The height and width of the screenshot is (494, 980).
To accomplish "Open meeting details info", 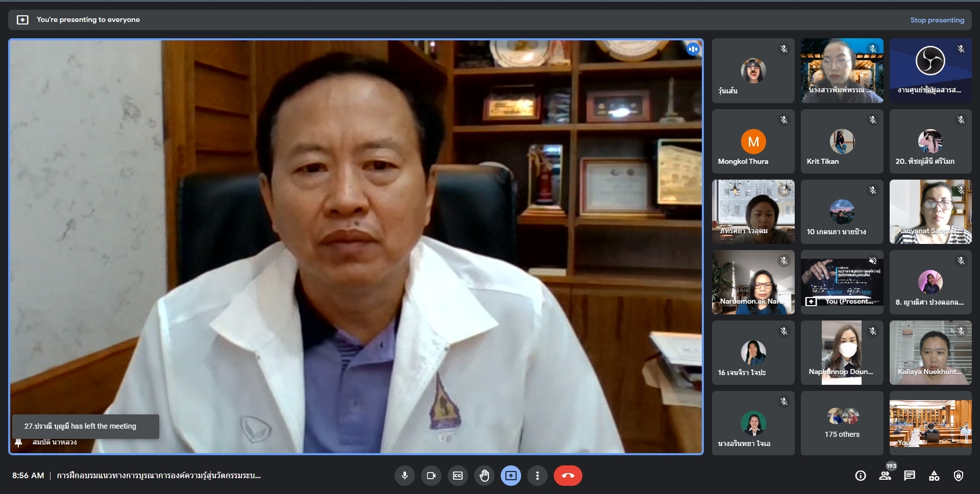I will coord(861,476).
